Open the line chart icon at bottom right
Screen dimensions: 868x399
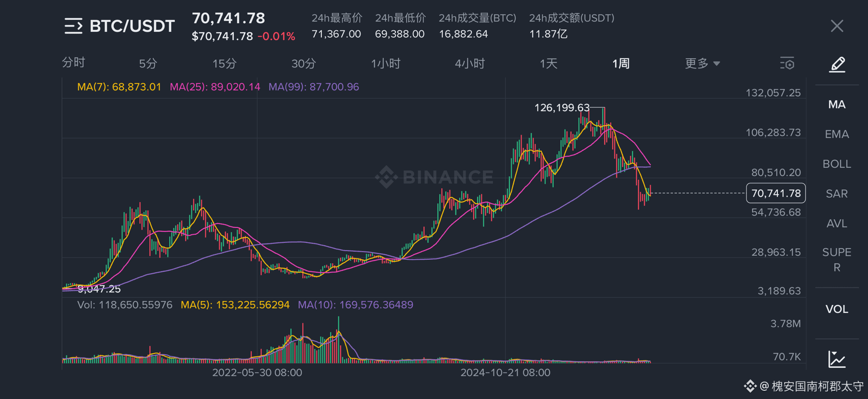837,359
